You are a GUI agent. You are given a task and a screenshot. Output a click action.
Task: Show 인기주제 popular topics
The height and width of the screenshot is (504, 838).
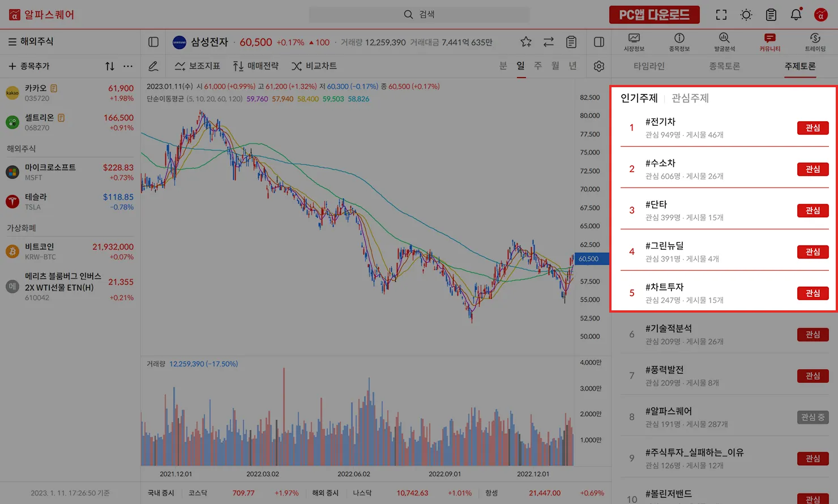pyautogui.click(x=639, y=99)
